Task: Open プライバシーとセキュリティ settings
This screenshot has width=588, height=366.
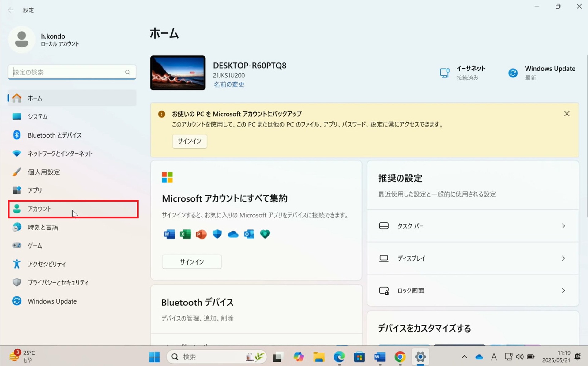Action: [72, 282]
